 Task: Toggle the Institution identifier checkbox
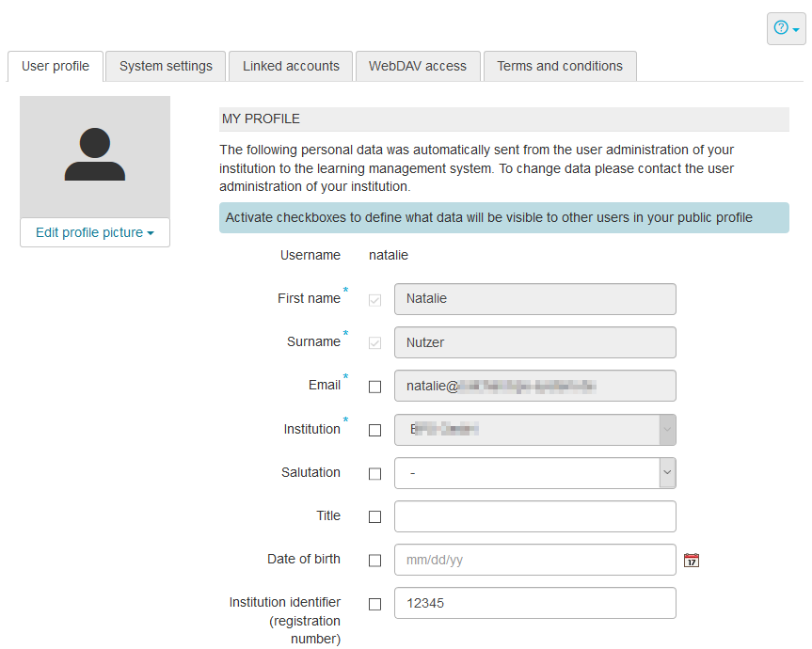point(375,604)
